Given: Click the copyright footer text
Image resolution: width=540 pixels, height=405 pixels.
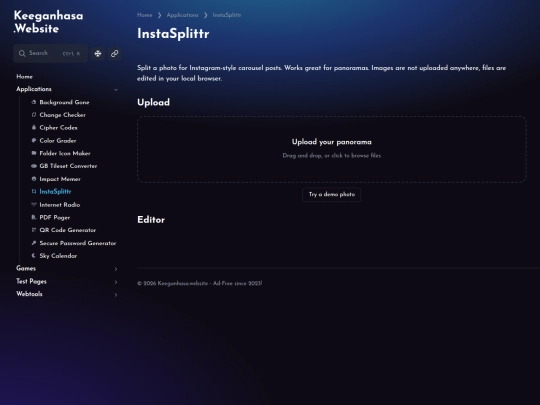Looking at the screenshot, I should click(x=199, y=283).
